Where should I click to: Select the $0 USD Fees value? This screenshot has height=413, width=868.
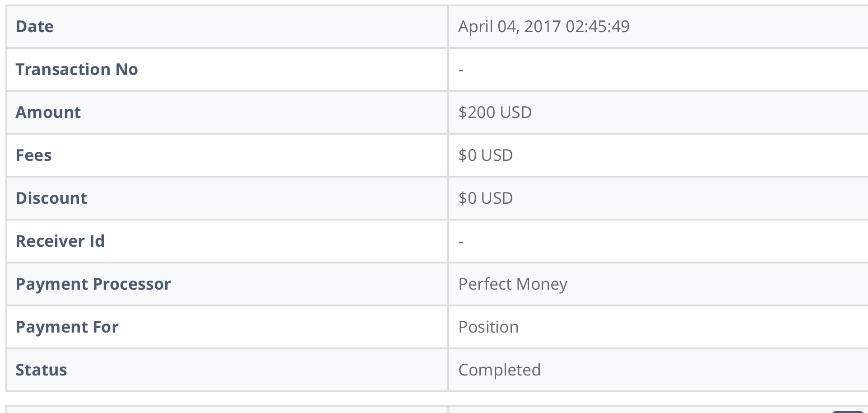(485, 155)
